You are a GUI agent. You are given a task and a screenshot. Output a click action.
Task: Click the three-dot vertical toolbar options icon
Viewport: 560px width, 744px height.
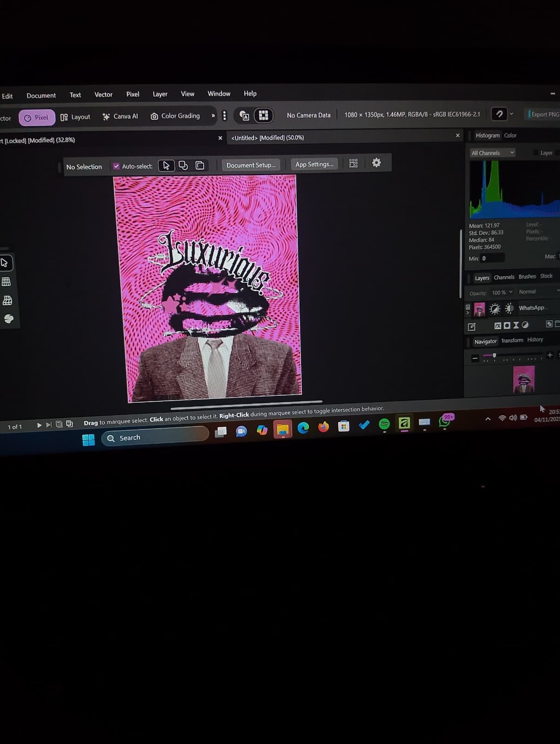[x=225, y=116]
